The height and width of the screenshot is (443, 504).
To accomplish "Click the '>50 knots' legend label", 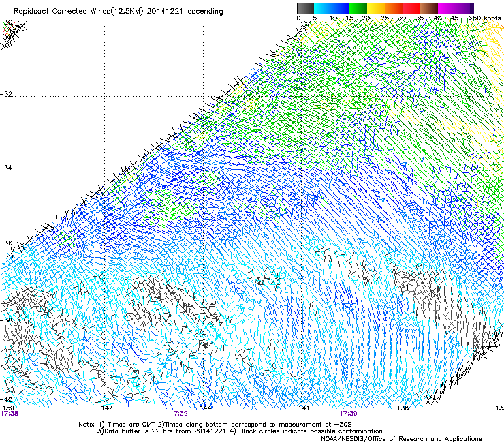I will pyautogui.click(x=484, y=18).
